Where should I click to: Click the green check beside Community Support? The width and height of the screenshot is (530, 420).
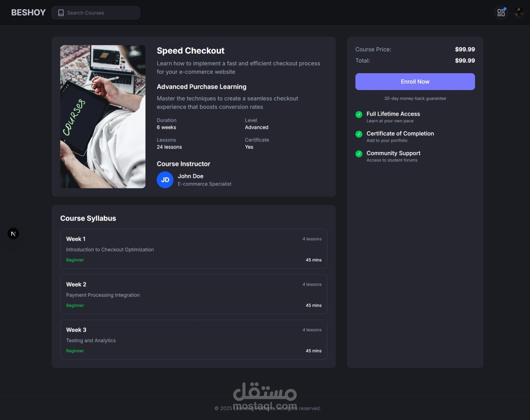359,154
